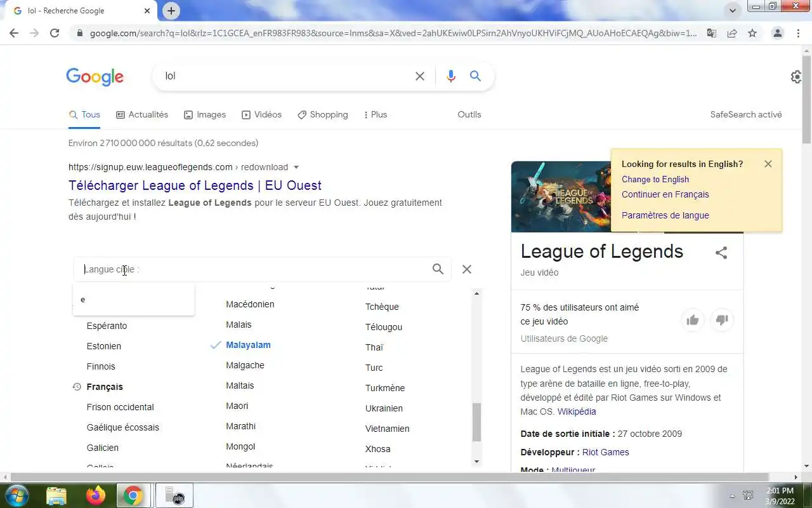The width and height of the screenshot is (812, 508).
Task: Click the blue search magnifier icon
Action: (475, 76)
